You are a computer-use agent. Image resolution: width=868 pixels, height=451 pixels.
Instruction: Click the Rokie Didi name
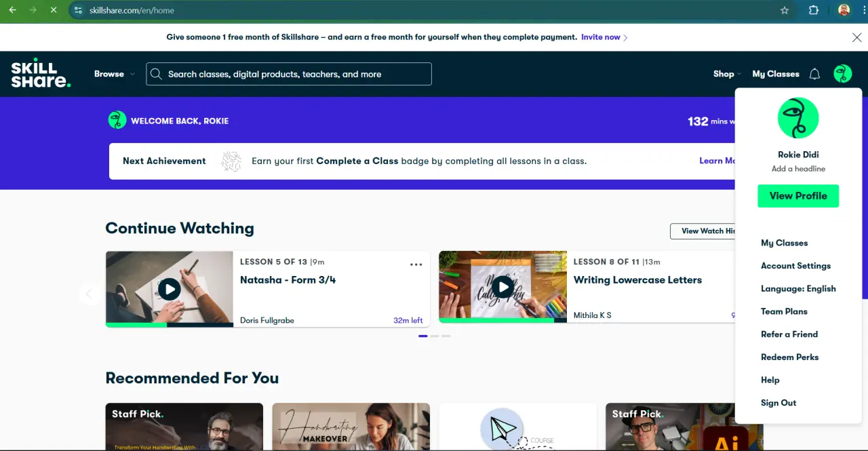coord(798,155)
